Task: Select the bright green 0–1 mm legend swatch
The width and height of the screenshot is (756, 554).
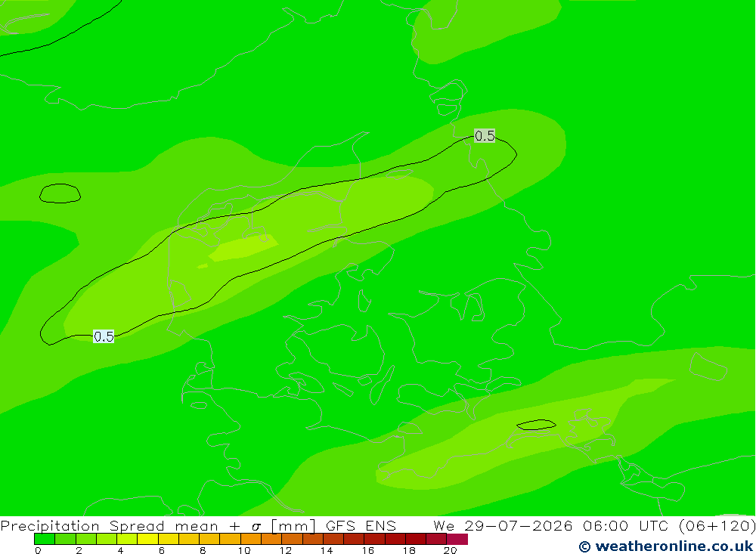Action: click(45, 539)
